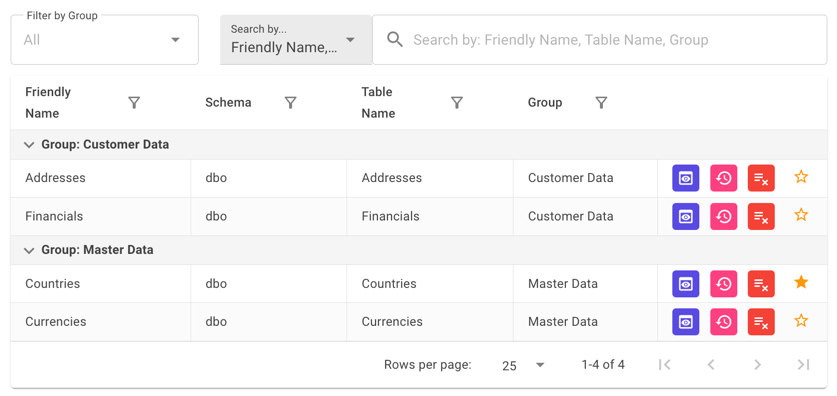Filter the Schema column

tap(290, 102)
